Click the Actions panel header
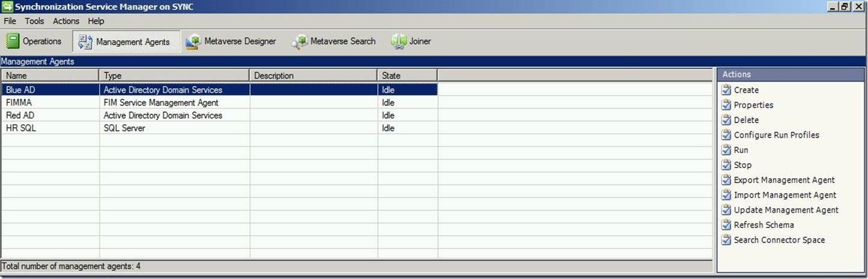Viewport: 868px width, 279px height. pos(790,74)
